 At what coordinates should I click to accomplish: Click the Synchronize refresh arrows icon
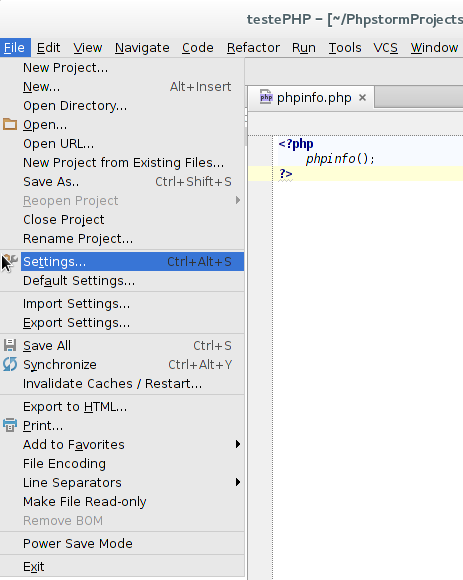click(x=10, y=364)
